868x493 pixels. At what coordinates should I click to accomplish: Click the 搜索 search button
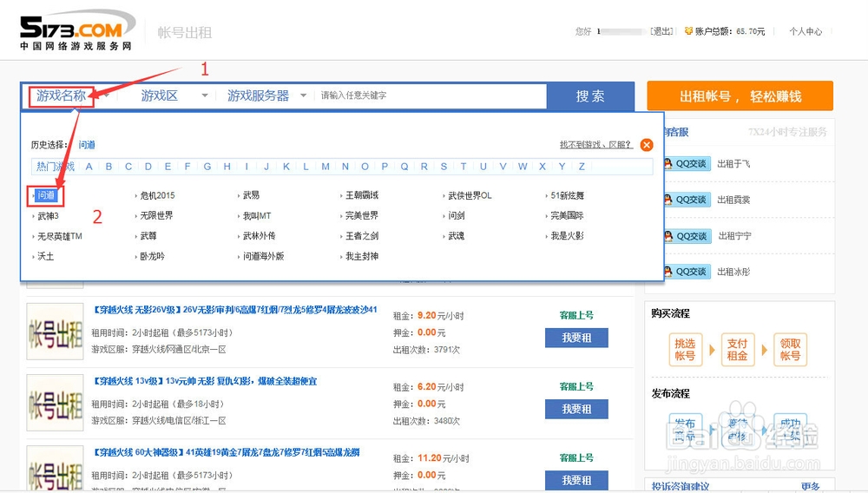tap(590, 96)
